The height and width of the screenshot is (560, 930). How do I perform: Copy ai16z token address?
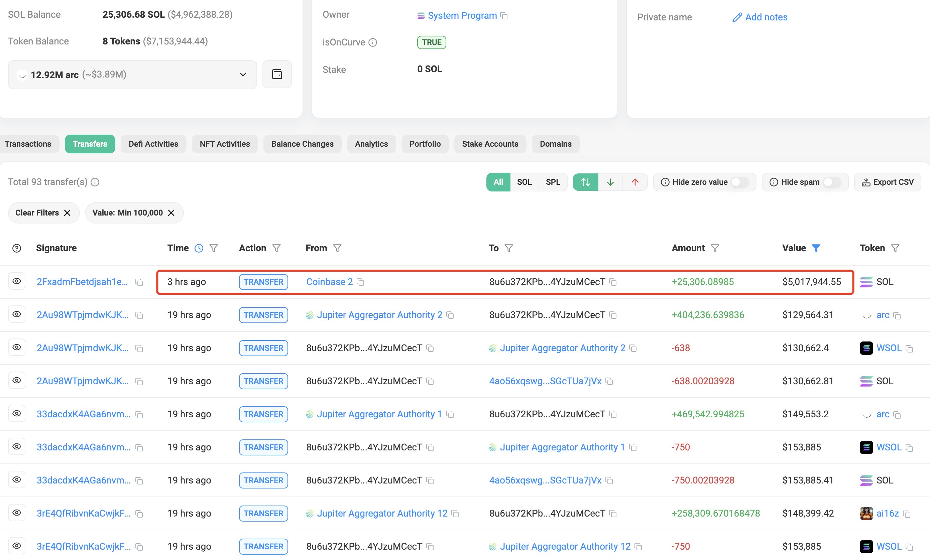click(907, 514)
